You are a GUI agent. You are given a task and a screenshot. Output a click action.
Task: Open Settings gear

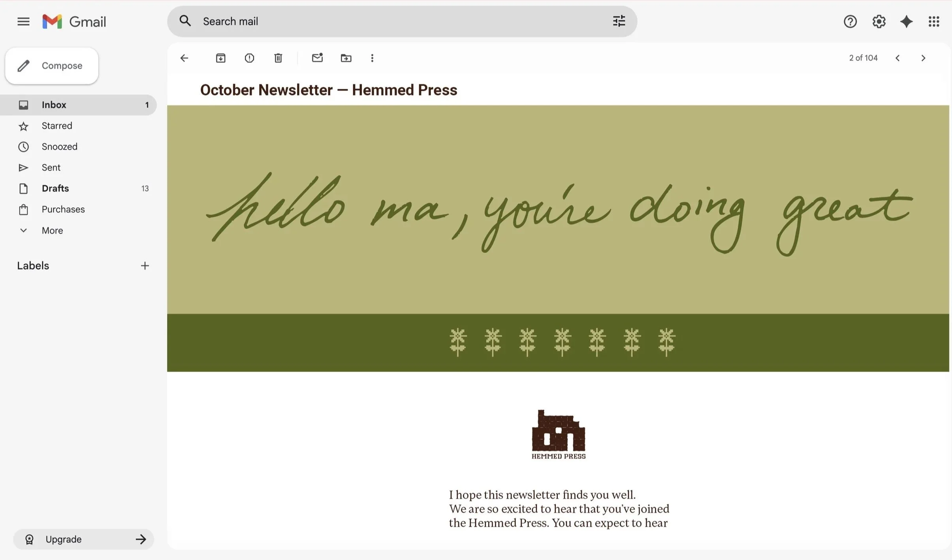pyautogui.click(x=879, y=21)
